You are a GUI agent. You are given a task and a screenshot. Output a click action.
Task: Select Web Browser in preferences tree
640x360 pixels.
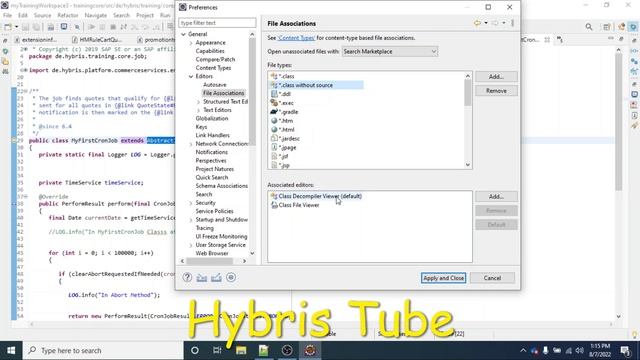(x=212, y=253)
